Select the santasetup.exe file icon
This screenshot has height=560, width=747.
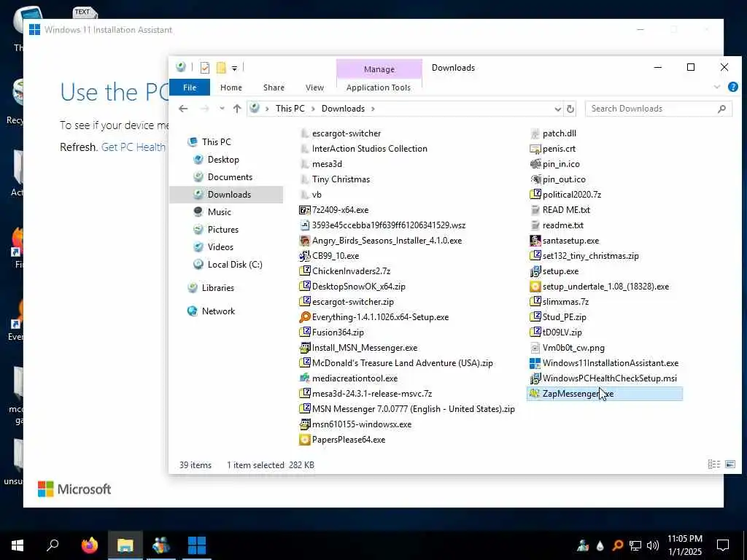535,241
